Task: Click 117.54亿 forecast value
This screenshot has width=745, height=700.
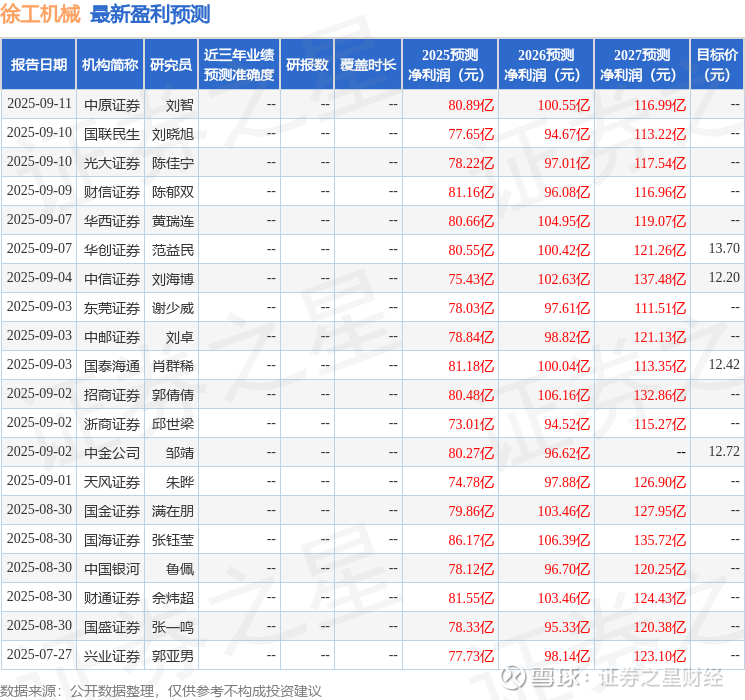Action: (660, 163)
